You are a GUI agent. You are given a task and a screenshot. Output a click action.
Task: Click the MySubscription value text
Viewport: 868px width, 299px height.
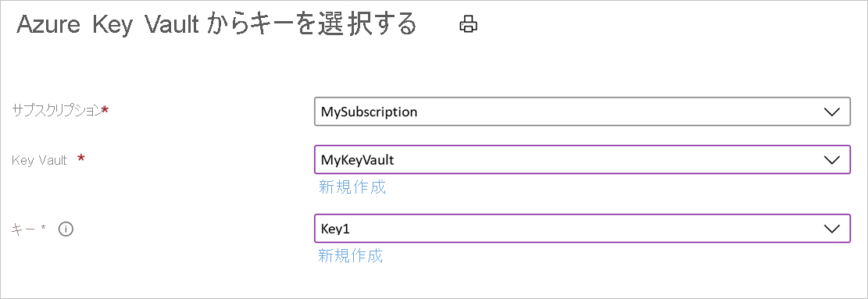point(369,112)
